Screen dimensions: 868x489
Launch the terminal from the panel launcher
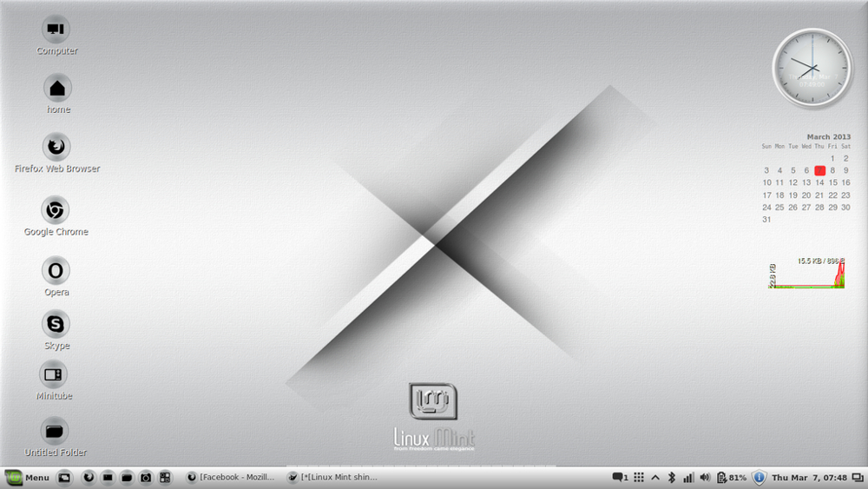[x=108, y=478]
